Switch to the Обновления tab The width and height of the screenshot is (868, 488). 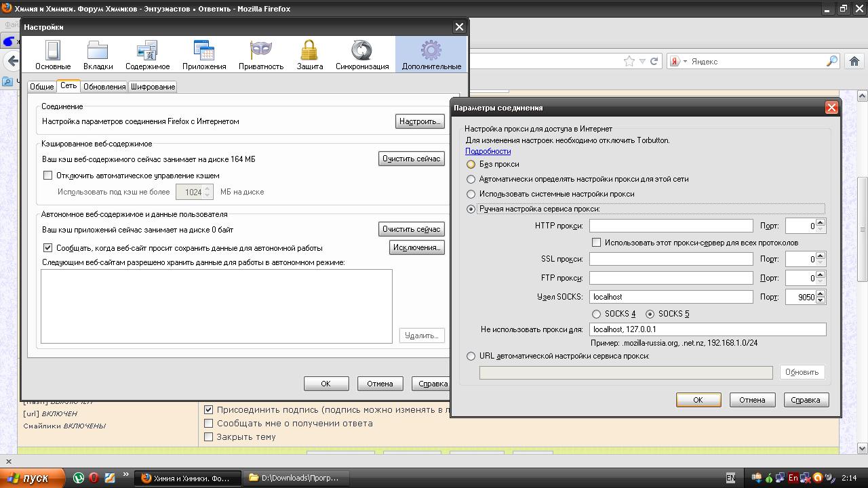104,87
